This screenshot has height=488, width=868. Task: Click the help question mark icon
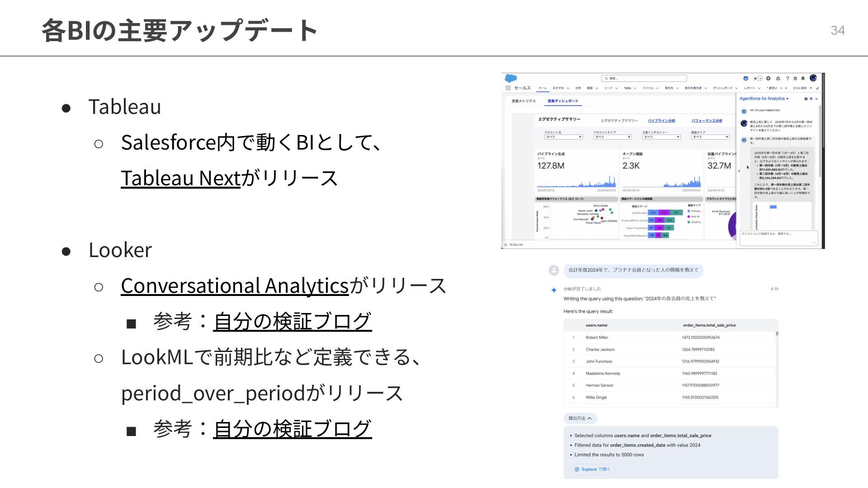pyautogui.click(x=787, y=79)
